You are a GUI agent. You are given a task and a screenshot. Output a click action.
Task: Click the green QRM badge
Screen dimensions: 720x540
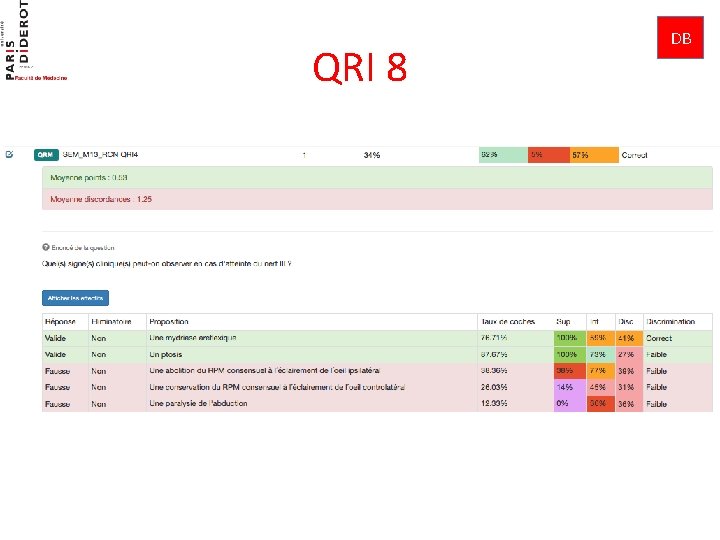pos(46,155)
